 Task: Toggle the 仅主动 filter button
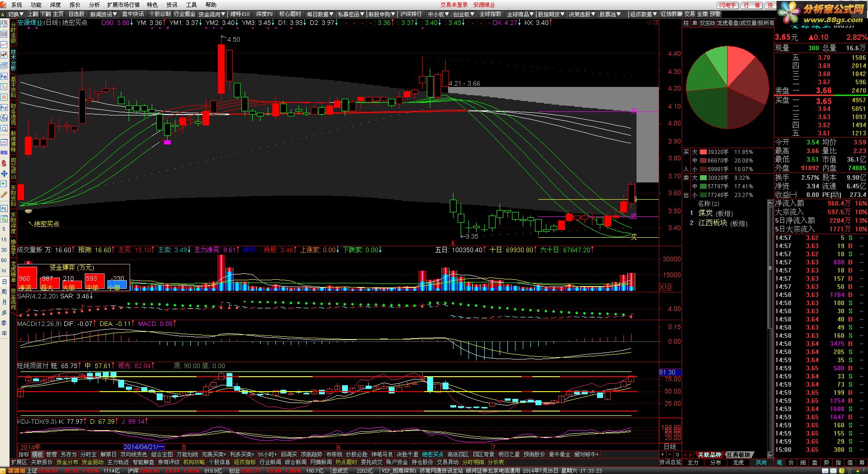click(x=707, y=23)
